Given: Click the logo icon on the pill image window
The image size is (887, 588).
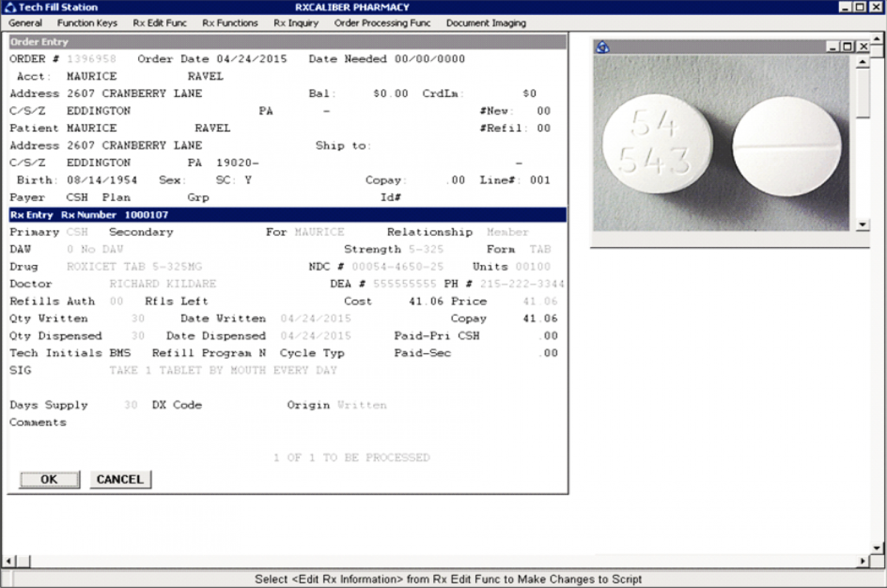Looking at the screenshot, I should pos(601,47).
